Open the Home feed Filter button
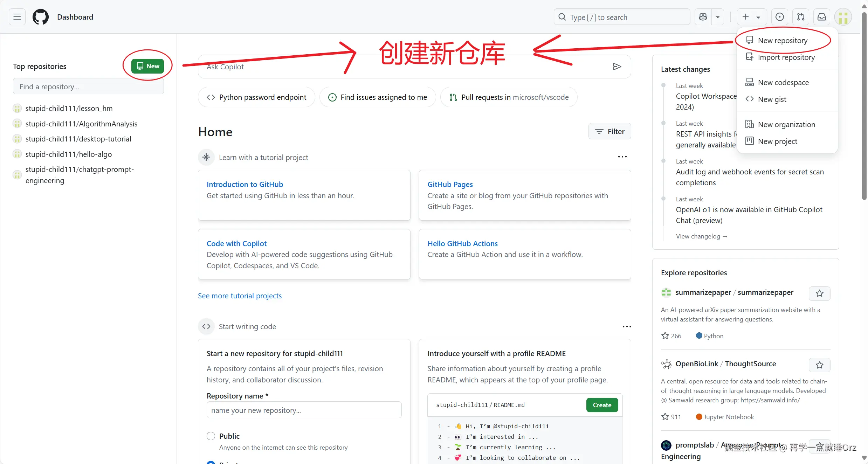 (x=610, y=131)
